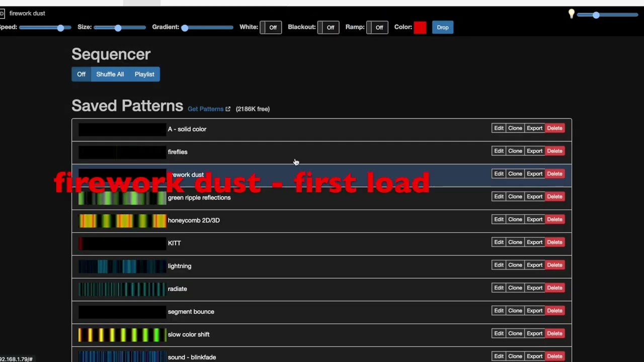Open the Get Patterns link

[x=205, y=109]
